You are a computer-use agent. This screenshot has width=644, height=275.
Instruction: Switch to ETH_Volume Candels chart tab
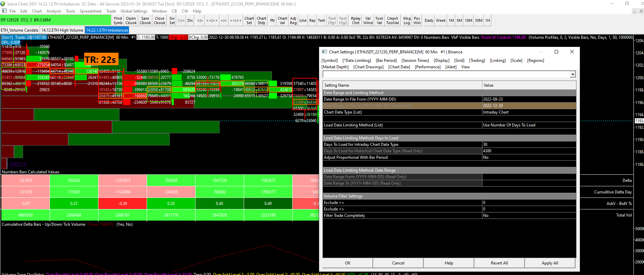click(20, 30)
